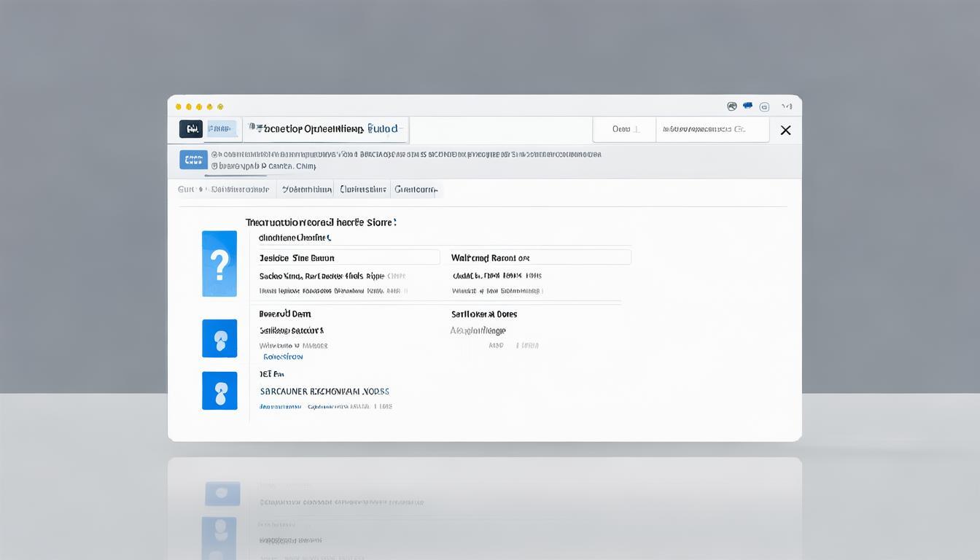Click the round globe icon in title bar

[x=732, y=106]
